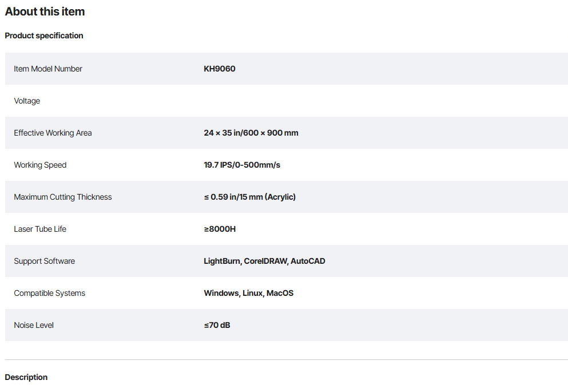Select the Laser Tube Life label
The width and height of the screenshot is (568, 392).
pyautogui.click(x=40, y=229)
